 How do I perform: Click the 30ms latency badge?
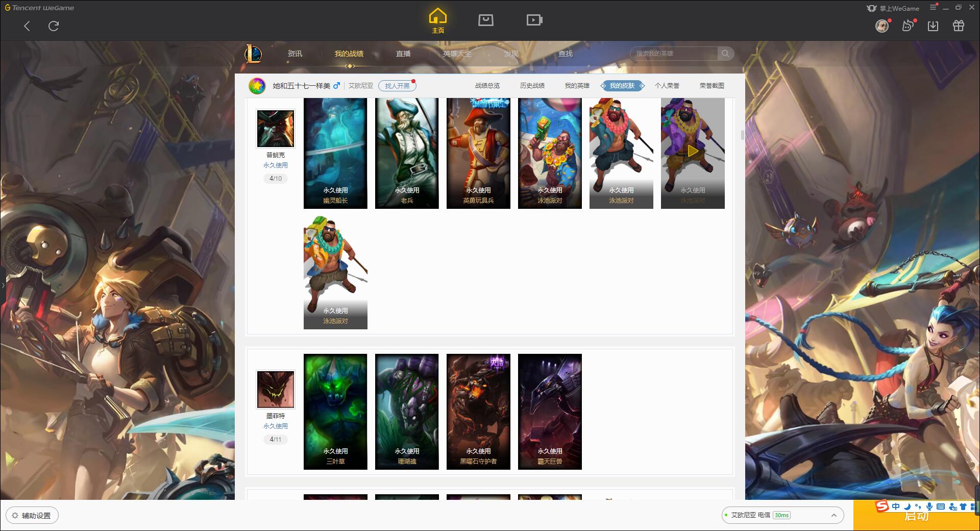[x=781, y=515]
